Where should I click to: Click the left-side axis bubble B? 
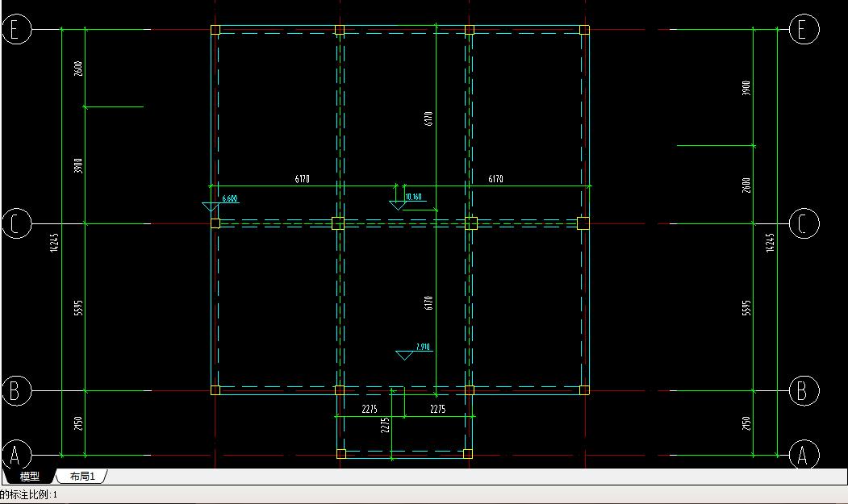pyautogui.click(x=16, y=390)
